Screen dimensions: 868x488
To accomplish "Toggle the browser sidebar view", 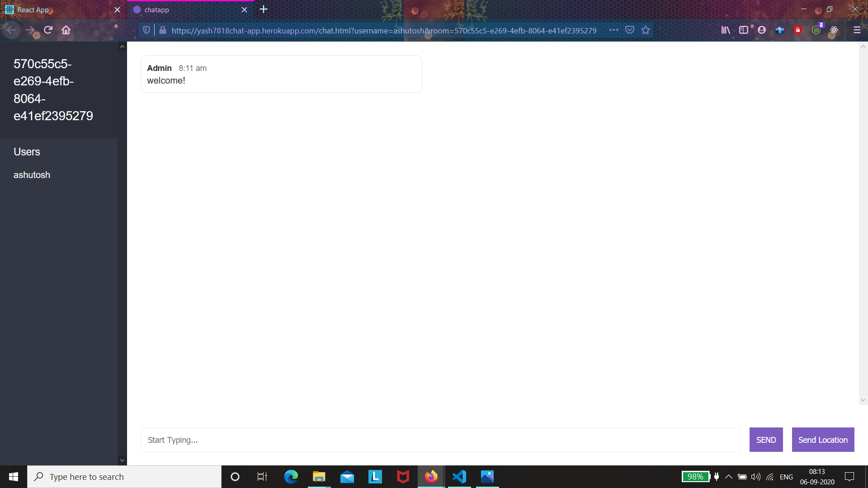I will point(744,30).
